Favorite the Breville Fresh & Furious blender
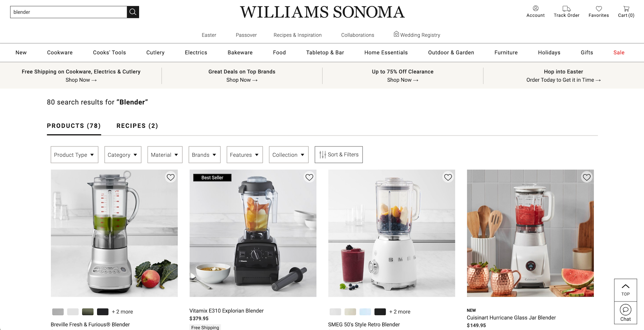 coord(171,177)
